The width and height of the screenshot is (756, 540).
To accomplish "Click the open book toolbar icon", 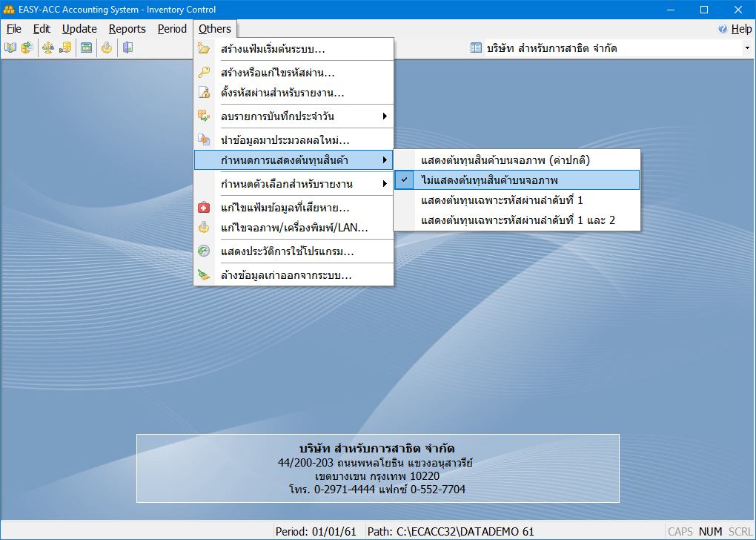I will coord(10,48).
